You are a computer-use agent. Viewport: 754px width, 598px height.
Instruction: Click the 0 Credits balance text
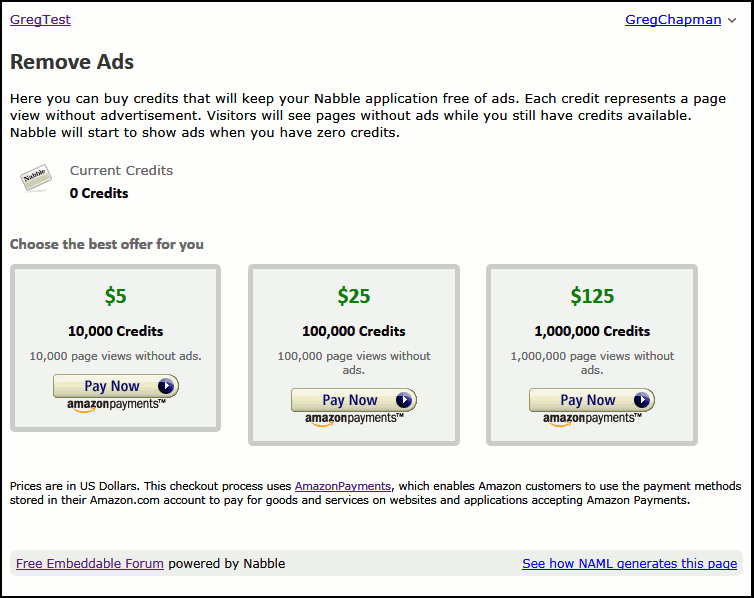[x=99, y=193]
